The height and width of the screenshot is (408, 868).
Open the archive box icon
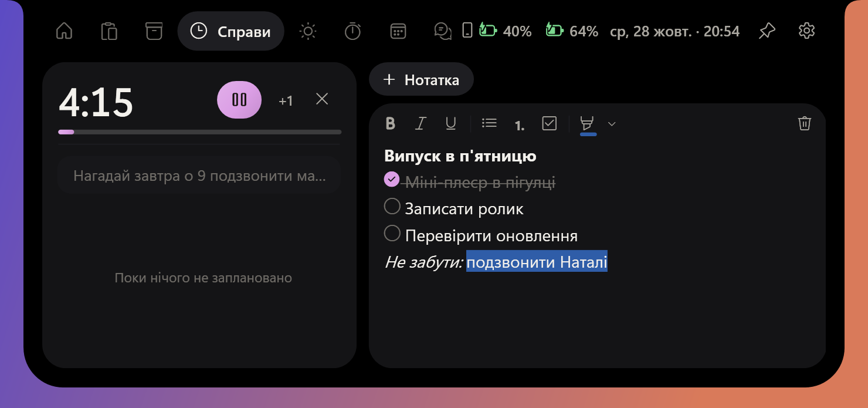pos(154,31)
